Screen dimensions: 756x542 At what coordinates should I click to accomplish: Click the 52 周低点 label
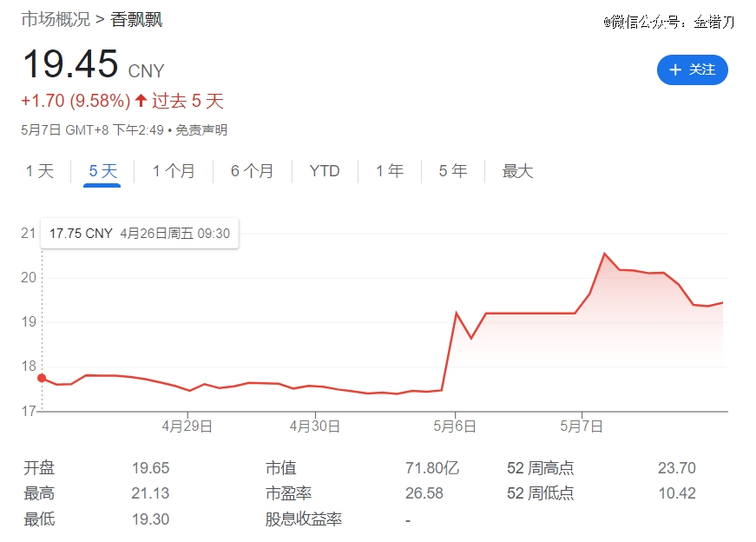540,493
